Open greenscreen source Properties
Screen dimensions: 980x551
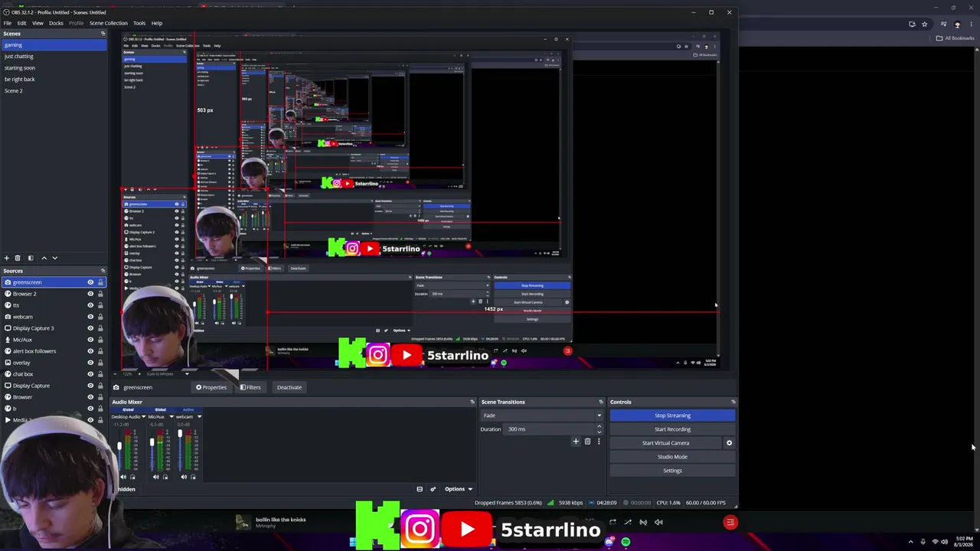211,387
